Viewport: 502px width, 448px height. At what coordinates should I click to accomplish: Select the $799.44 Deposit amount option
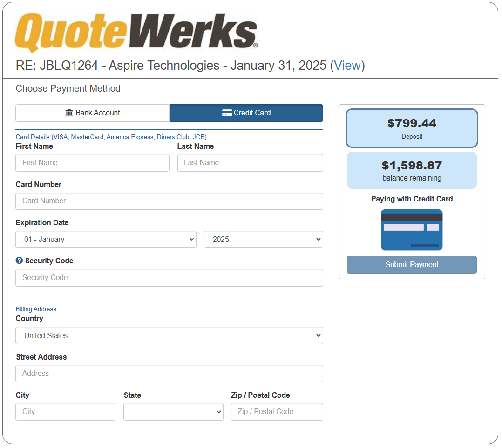412,128
